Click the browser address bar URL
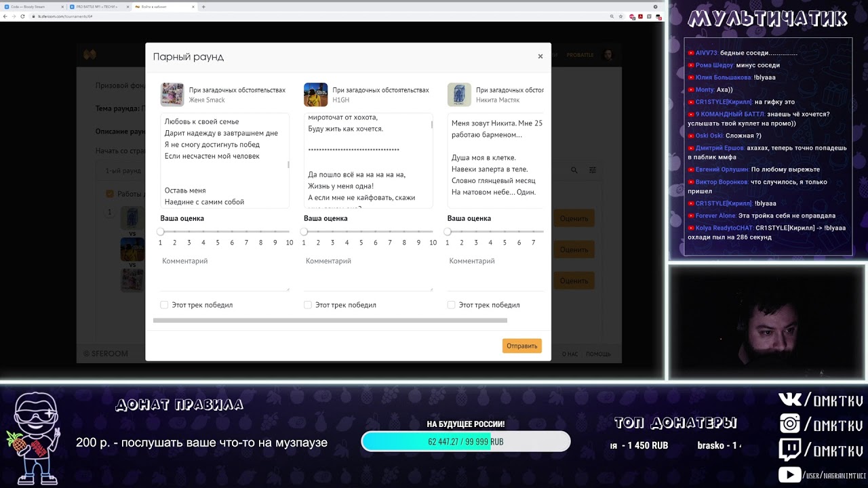868x488 pixels. click(x=64, y=16)
